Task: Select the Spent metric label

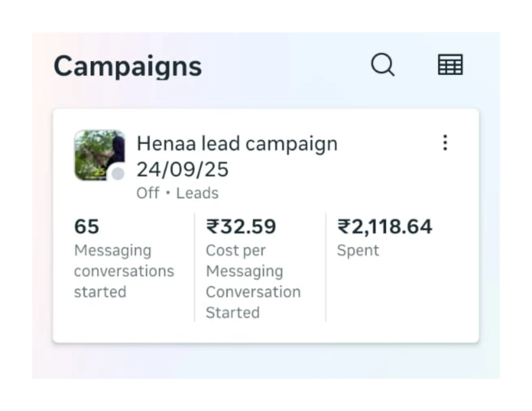Action: coord(358,250)
